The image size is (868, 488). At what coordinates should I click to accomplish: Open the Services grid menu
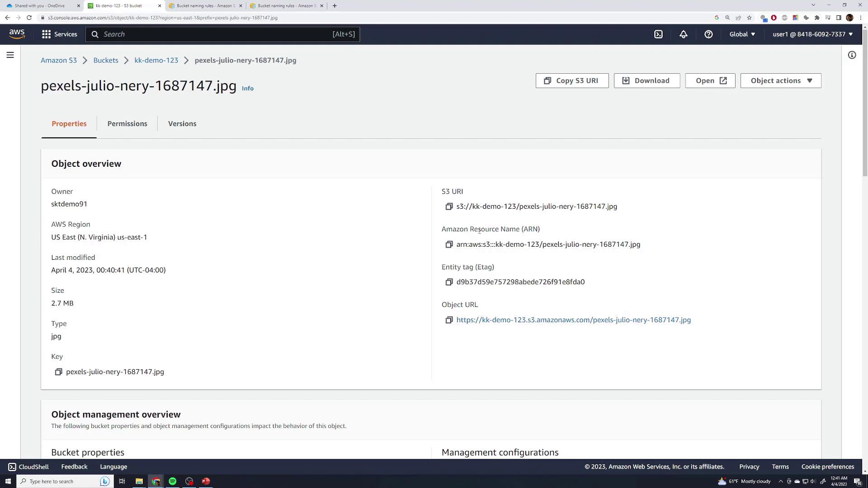pyautogui.click(x=59, y=34)
